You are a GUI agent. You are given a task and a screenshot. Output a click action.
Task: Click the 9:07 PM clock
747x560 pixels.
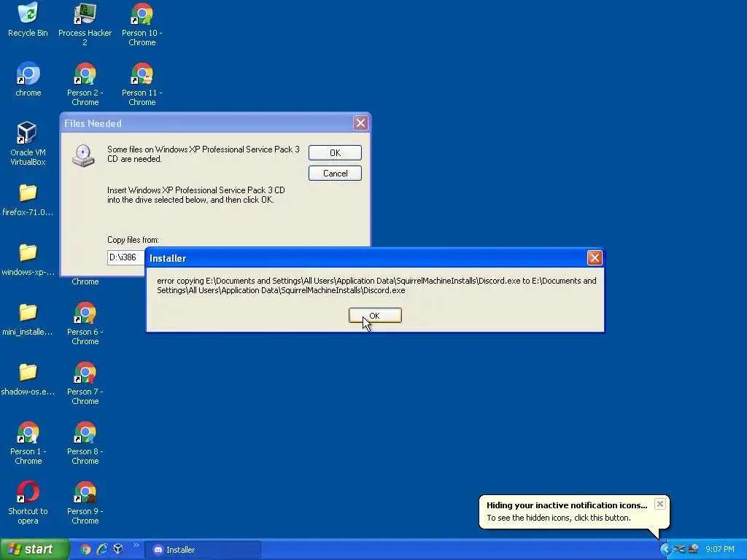point(720,550)
